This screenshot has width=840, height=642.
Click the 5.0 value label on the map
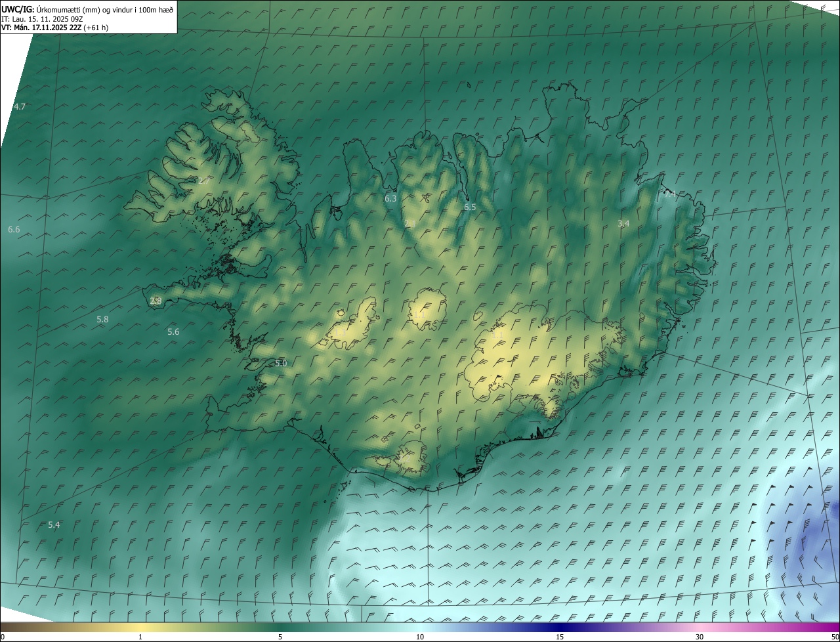(281, 363)
